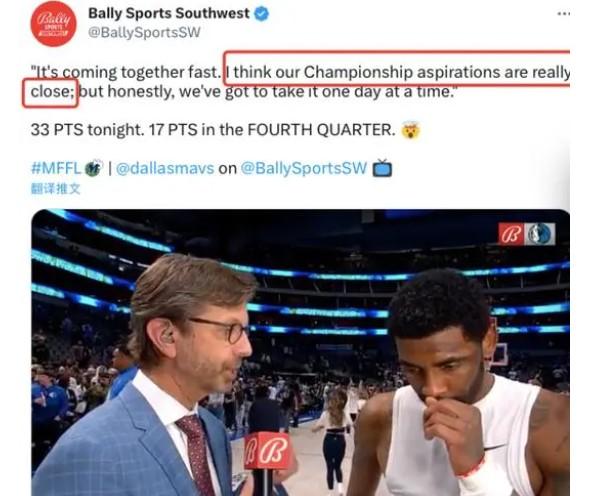Click the exploding head emoji
The image size is (600, 496).
point(411,130)
